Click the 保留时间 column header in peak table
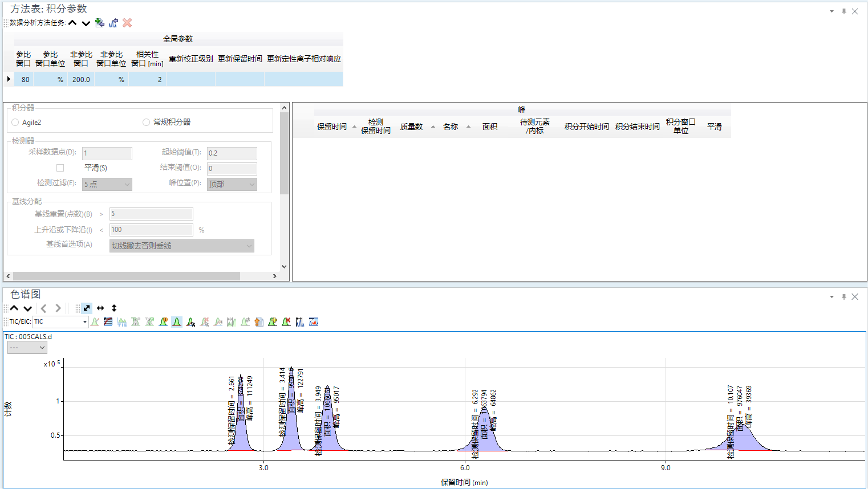Viewport: 868px width, 489px height. (331, 127)
